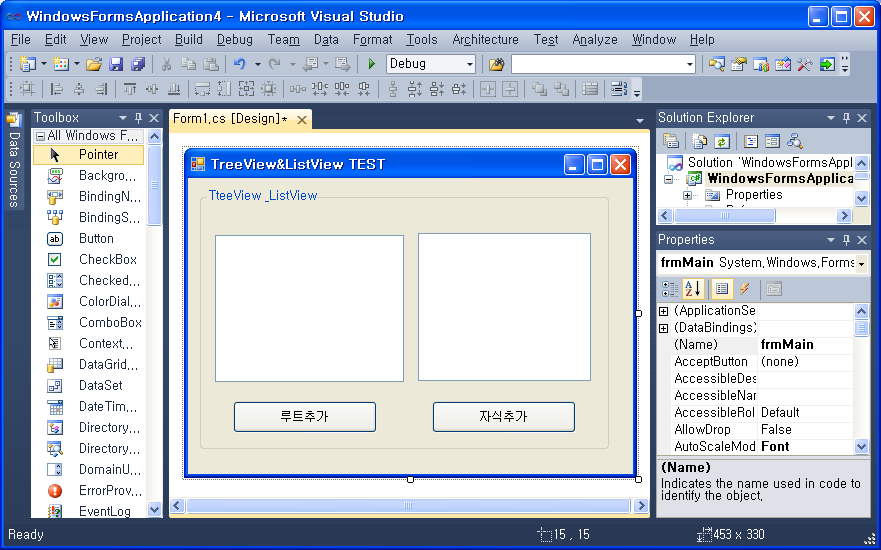881x550 pixels.
Task: Click the Find in Files binoculars icon
Action: [496, 64]
